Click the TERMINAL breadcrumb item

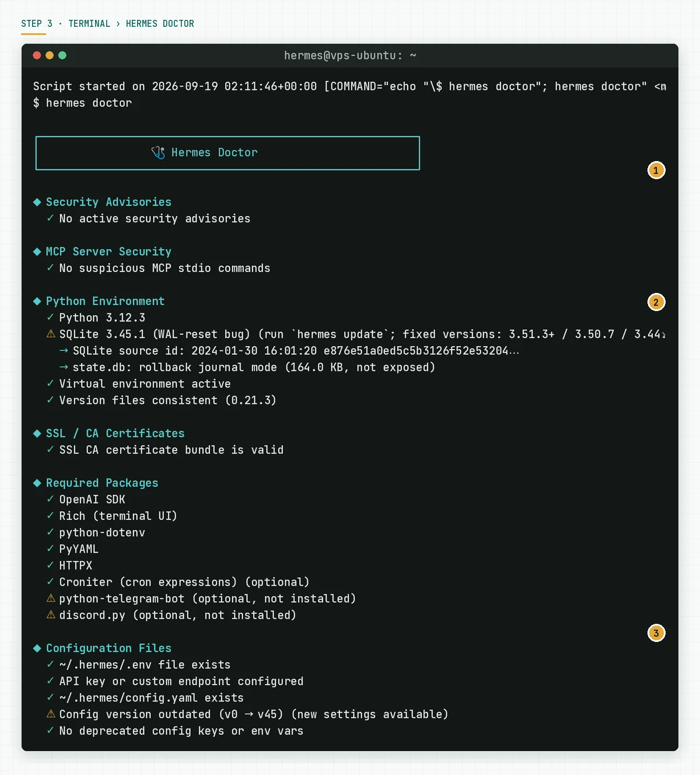(x=89, y=24)
